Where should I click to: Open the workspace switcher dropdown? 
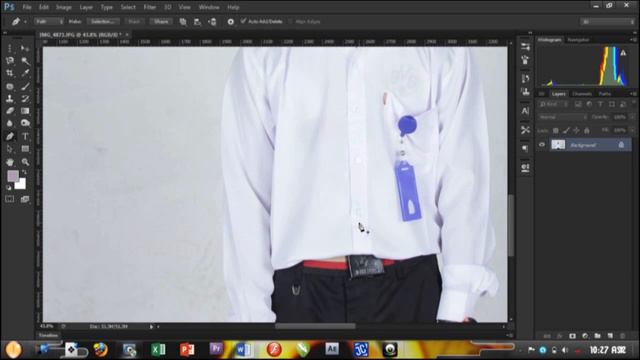pos(607,22)
